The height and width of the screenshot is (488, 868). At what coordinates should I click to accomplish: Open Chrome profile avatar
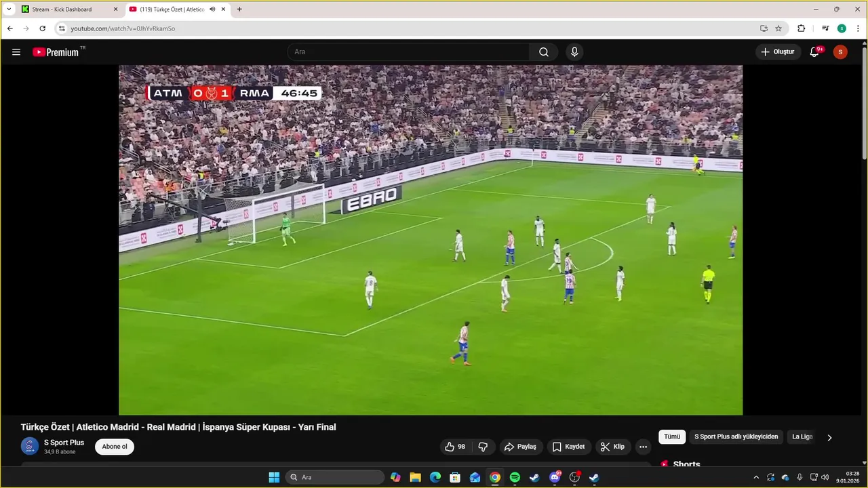coord(842,28)
